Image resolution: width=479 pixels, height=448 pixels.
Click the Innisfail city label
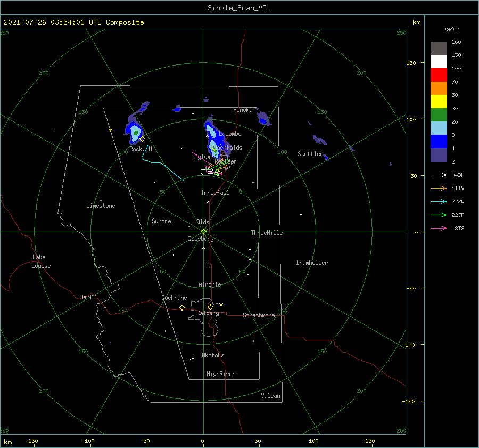(x=215, y=193)
